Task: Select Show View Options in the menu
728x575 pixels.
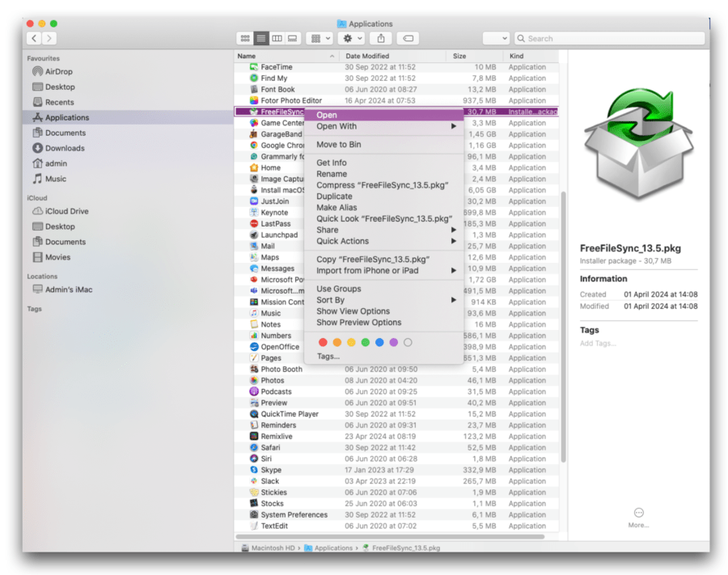Action: [353, 311]
